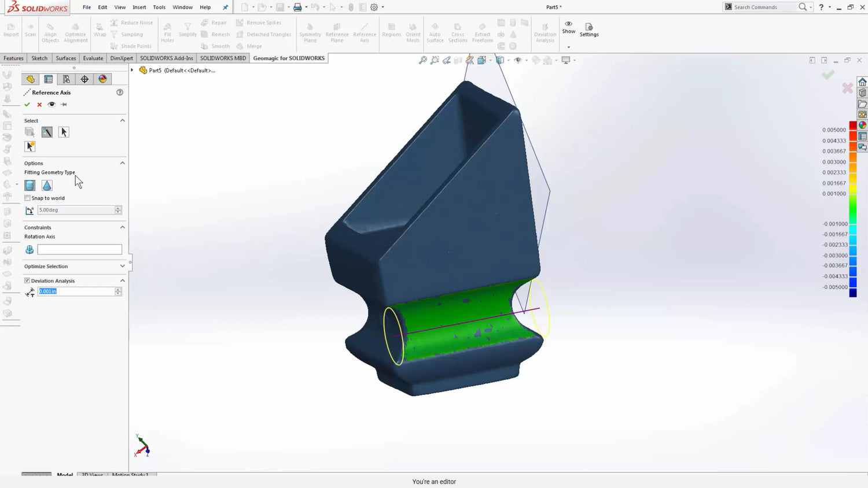Open the DisplayManager color ball tab
The height and width of the screenshot is (488, 868).
click(x=102, y=79)
